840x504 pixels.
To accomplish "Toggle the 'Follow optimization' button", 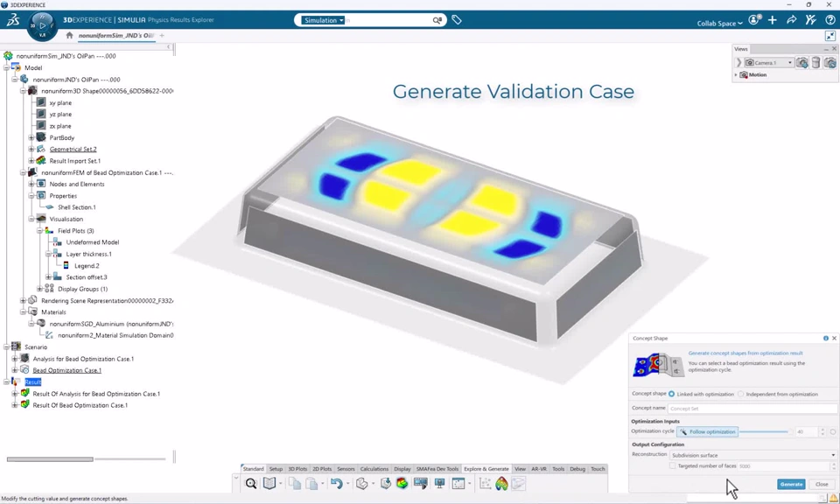I will click(708, 431).
